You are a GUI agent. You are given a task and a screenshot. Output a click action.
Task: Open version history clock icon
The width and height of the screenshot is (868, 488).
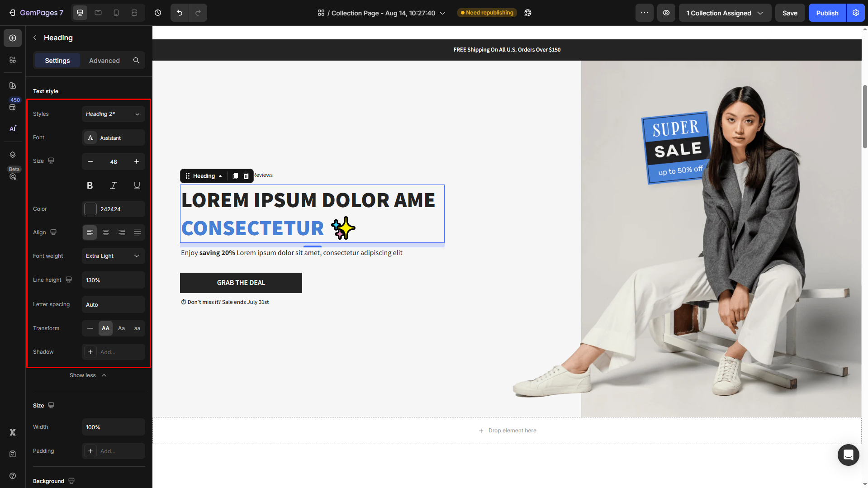[x=158, y=13]
